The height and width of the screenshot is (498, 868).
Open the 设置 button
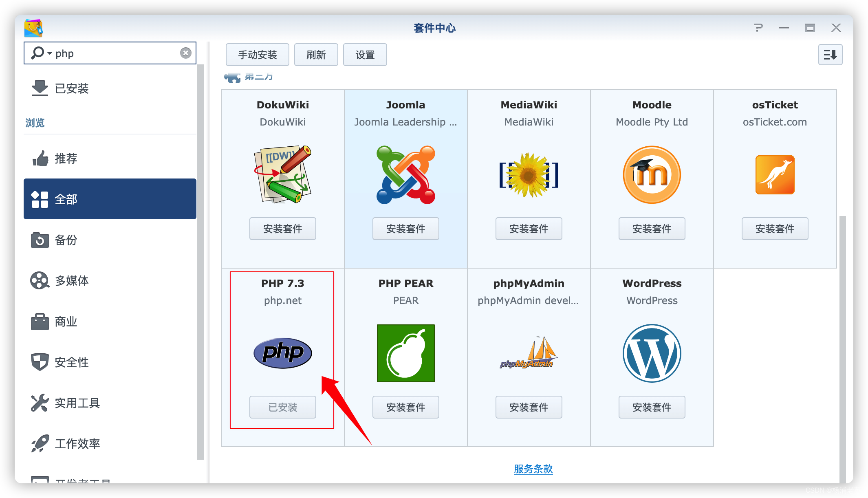pyautogui.click(x=365, y=55)
